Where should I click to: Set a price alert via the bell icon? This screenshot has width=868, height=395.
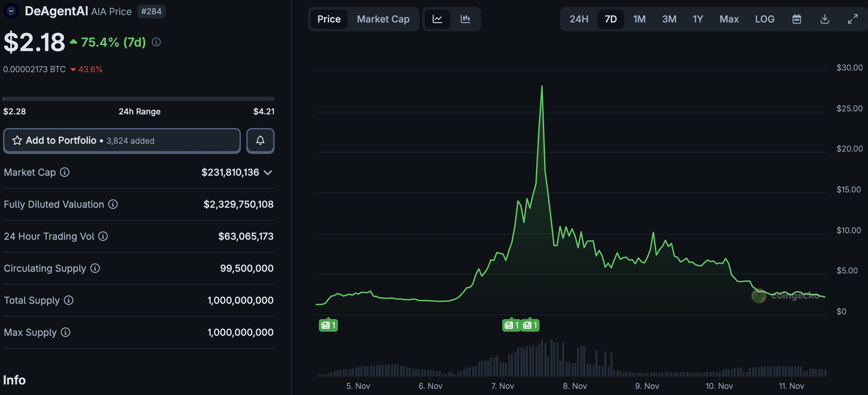260,141
